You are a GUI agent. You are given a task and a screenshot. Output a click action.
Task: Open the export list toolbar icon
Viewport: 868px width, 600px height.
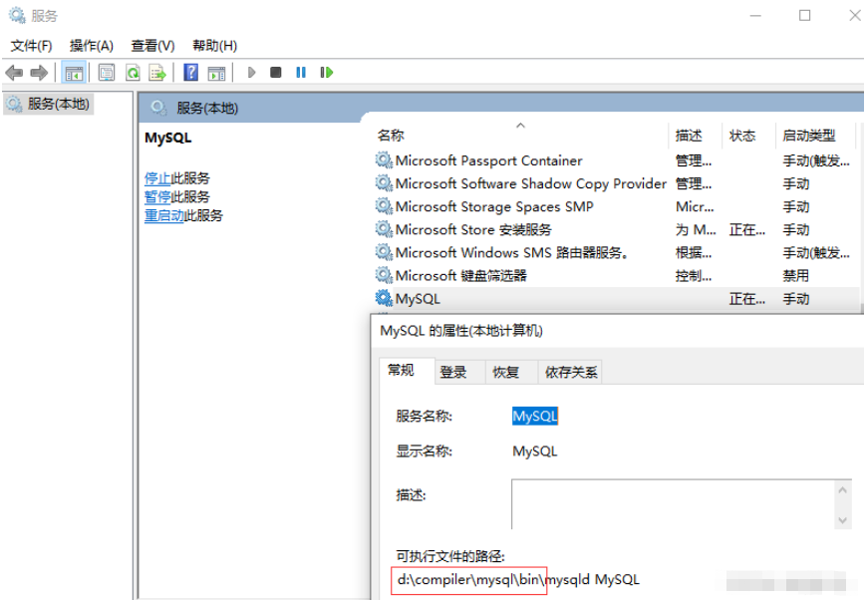point(157,72)
